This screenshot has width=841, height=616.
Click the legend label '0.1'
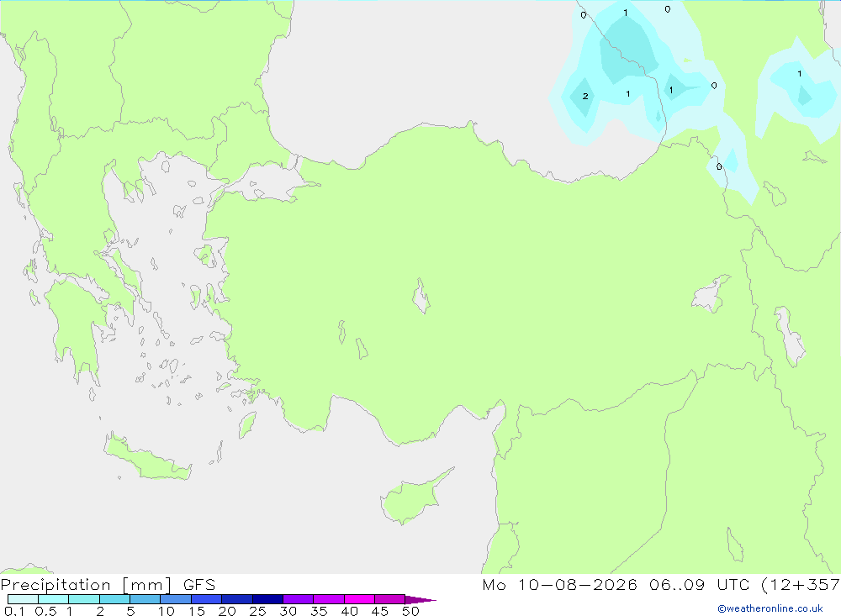point(14,611)
